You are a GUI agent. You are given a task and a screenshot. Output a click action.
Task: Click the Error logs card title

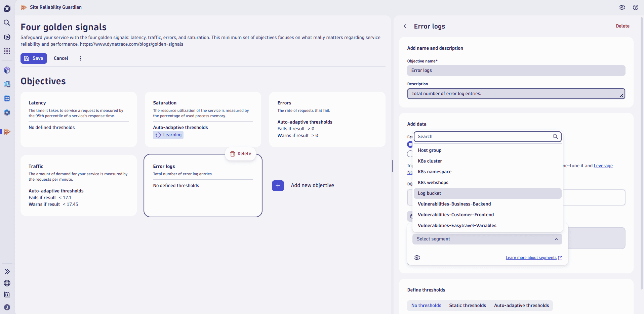click(164, 167)
